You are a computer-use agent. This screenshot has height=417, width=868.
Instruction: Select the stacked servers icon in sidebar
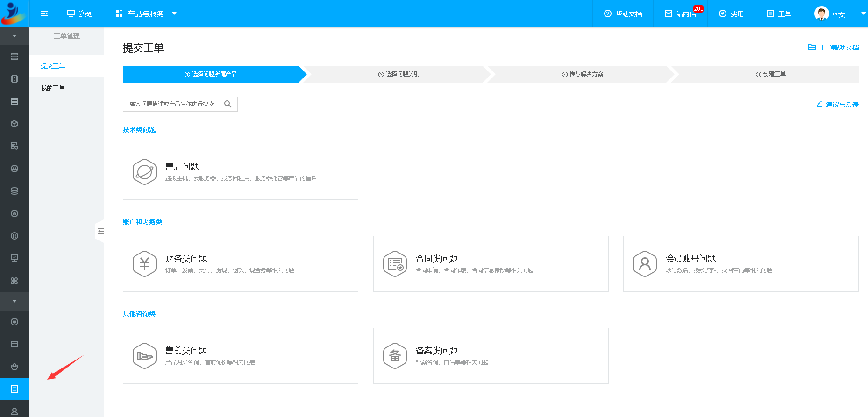click(14, 57)
